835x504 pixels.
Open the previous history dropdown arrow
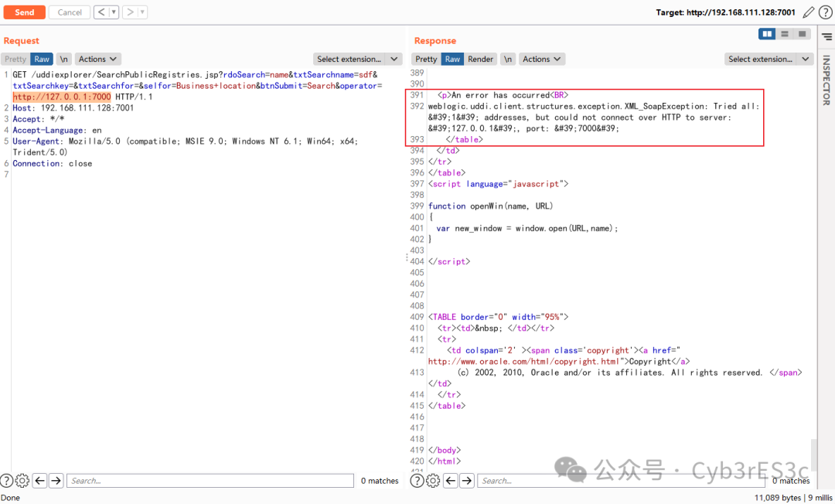tap(114, 12)
